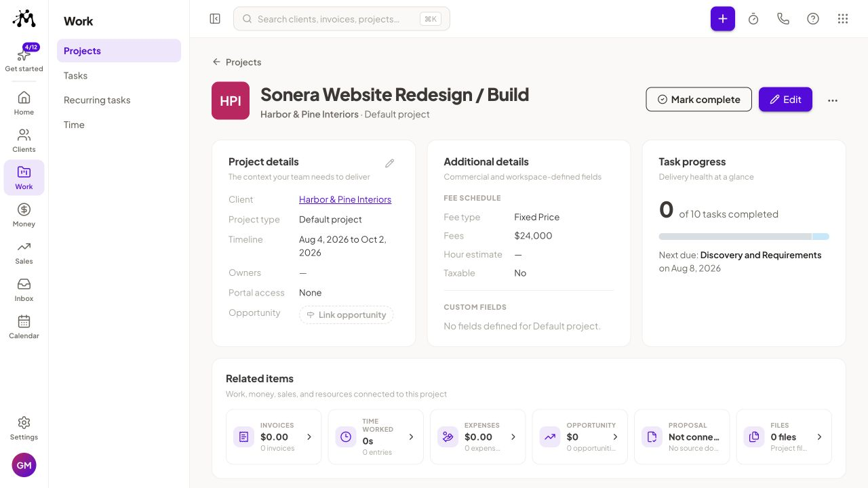Select Projects in the Work menu
The image size is (868, 488).
coord(119,51)
